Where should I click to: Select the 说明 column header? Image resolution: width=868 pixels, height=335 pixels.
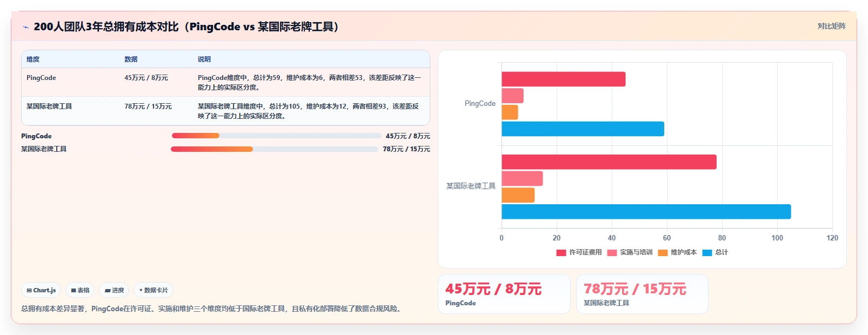click(x=204, y=59)
